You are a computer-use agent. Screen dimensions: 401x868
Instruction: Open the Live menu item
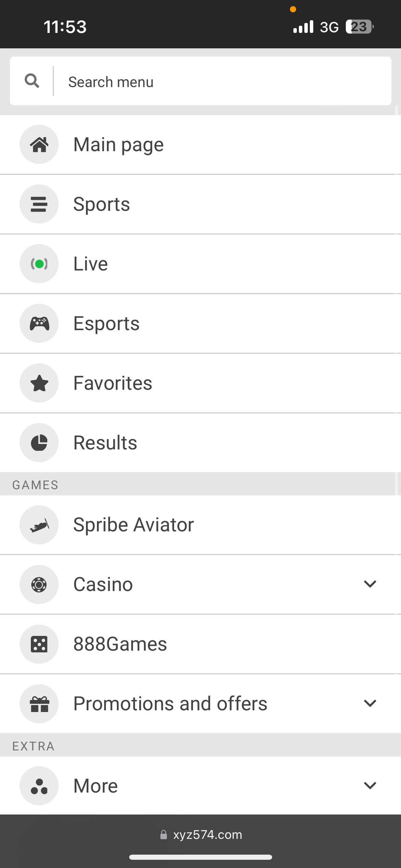click(x=91, y=264)
